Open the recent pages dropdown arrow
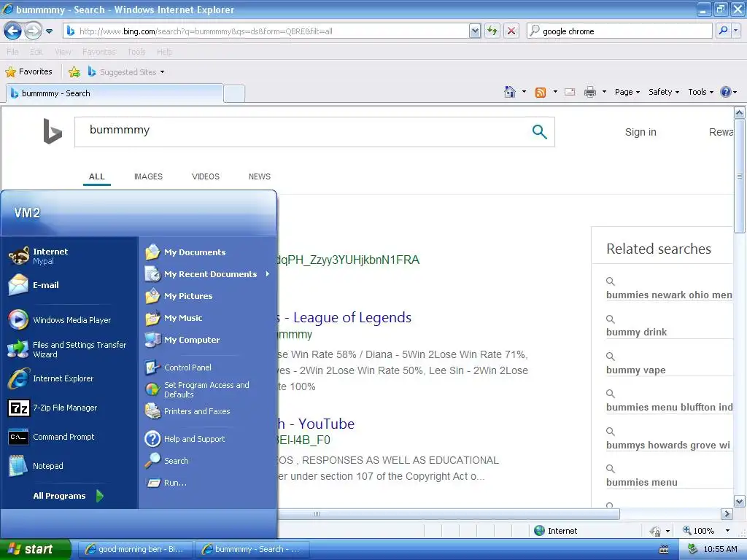The image size is (747, 560). pos(49,31)
